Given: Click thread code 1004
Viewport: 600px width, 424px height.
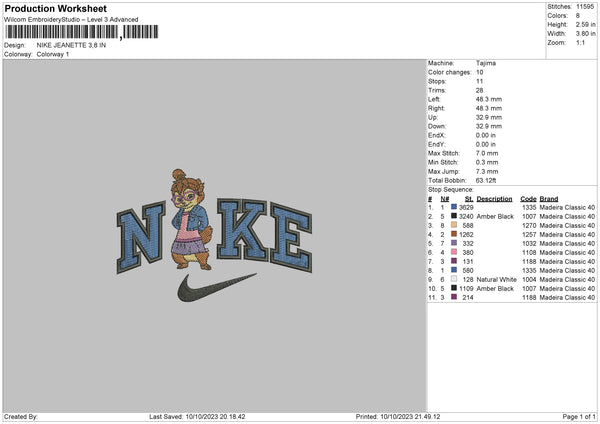Looking at the screenshot, I should tap(529, 280).
